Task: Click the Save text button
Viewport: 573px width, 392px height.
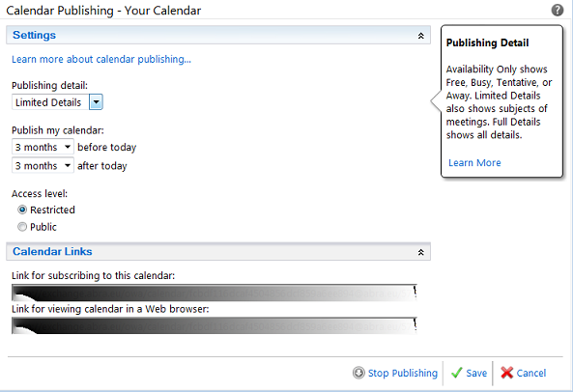Action: tap(476, 373)
